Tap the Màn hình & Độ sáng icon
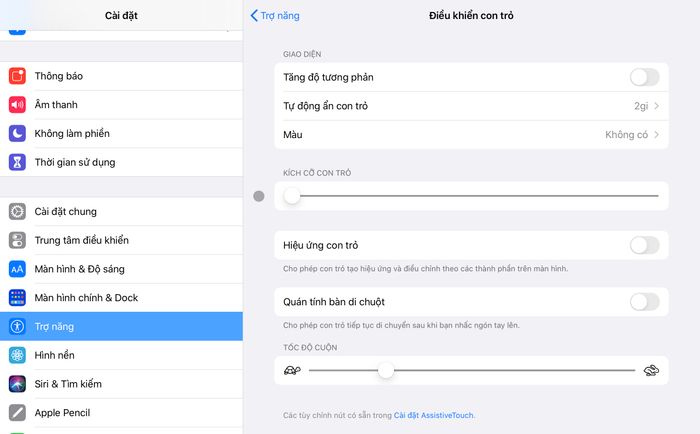This screenshot has height=434, width=700. pos(18,269)
